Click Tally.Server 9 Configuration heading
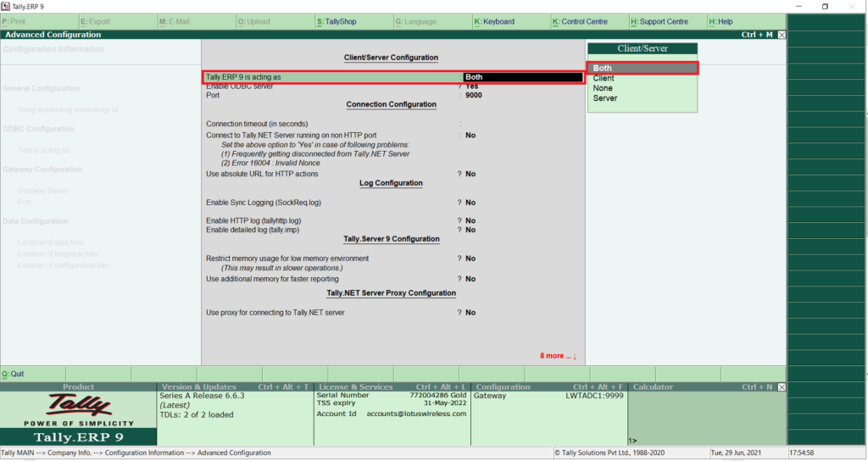The height and width of the screenshot is (461, 868). [x=392, y=239]
